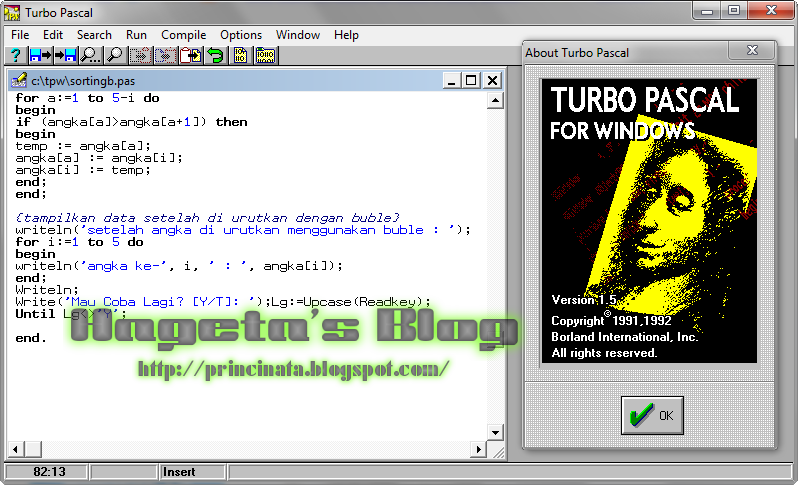Click the editor horizontal scrollbar right arrow
Viewport: 798px width, 485px height.
coord(478,449)
